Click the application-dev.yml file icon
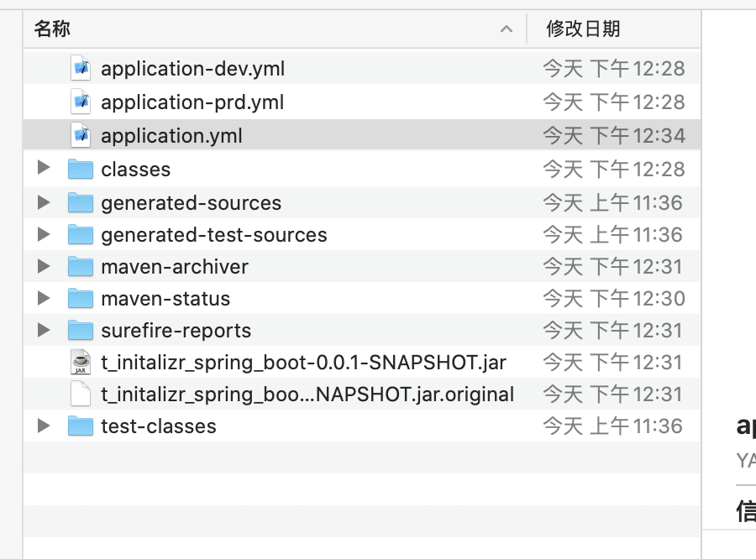The image size is (756, 559). click(81, 68)
